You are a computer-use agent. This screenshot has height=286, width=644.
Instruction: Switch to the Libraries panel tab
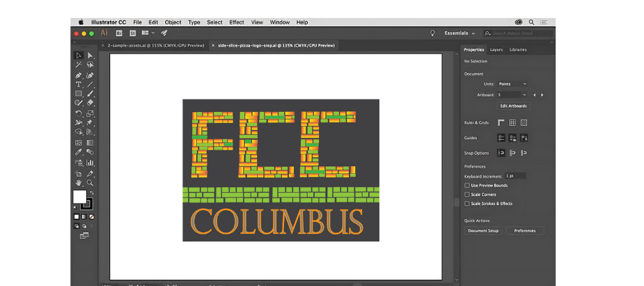pyautogui.click(x=518, y=49)
